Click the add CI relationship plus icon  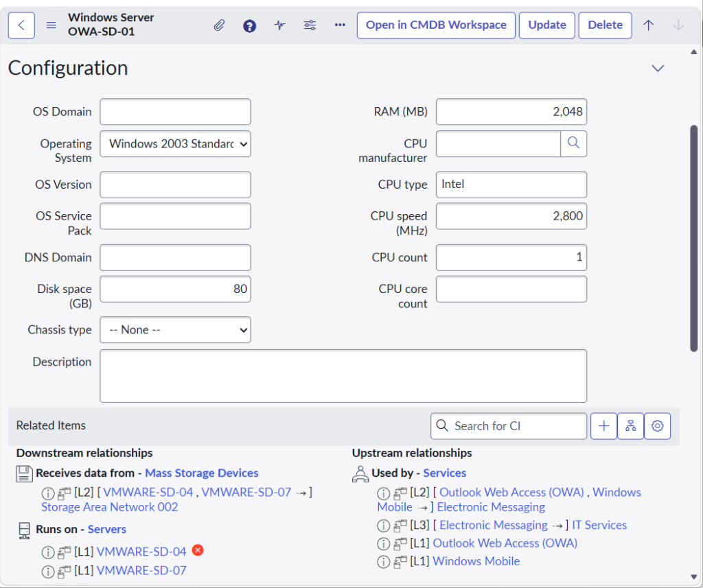(603, 426)
